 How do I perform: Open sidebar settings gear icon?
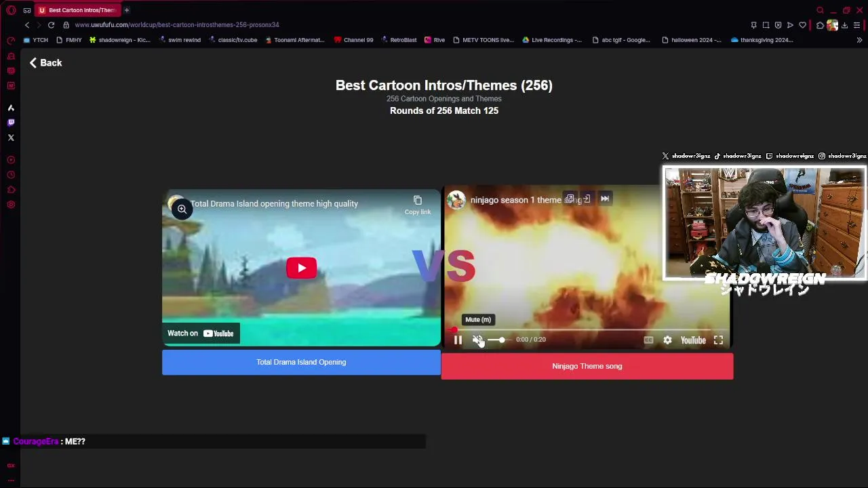[11, 205]
